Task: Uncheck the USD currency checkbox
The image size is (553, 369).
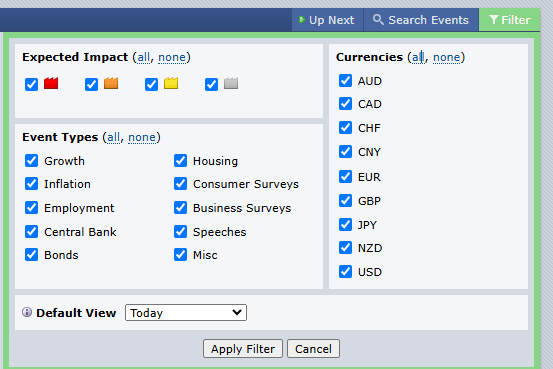Action: click(345, 272)
